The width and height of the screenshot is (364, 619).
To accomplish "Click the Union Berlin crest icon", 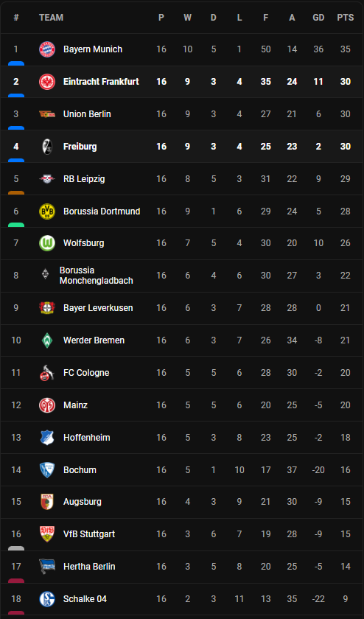I will (47, 114).
